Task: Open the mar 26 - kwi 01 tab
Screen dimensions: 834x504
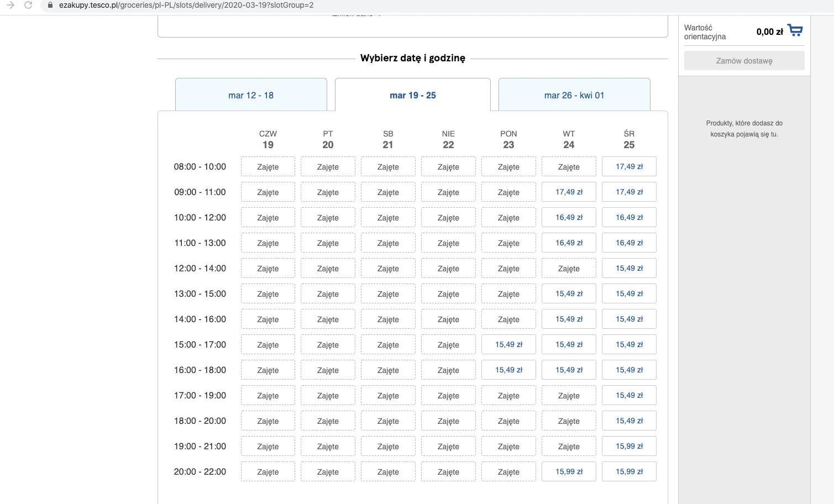Action: (x=574, y=95)
